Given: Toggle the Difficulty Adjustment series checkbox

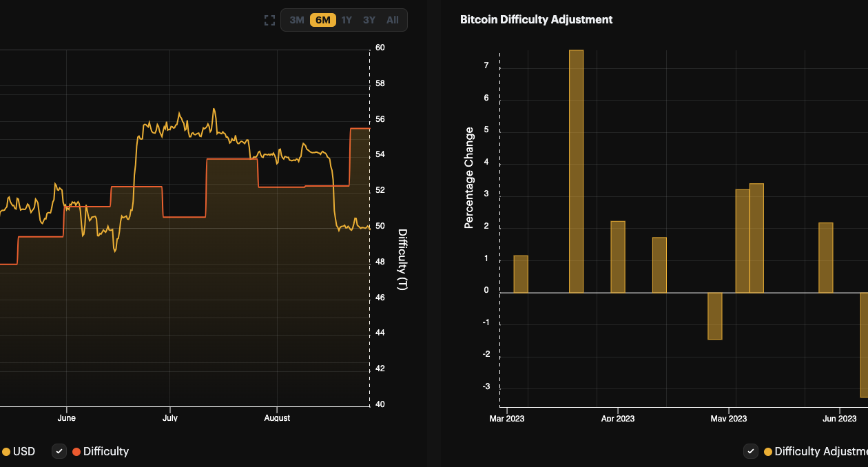Looking at the screenshot, I should pyautogui.click(x=752, y=451).
